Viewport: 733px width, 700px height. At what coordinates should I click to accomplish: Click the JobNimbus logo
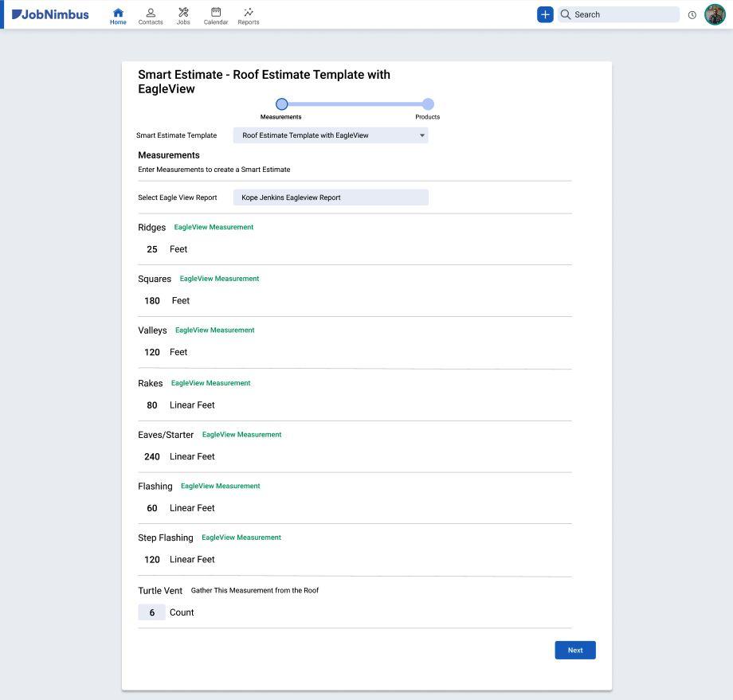[x=50, y=14]
